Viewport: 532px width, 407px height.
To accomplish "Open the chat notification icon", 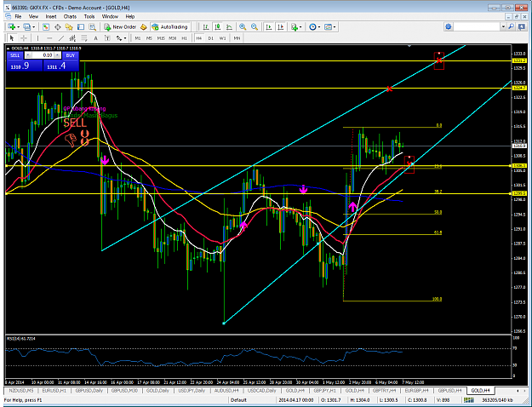I will coord(522,26).
